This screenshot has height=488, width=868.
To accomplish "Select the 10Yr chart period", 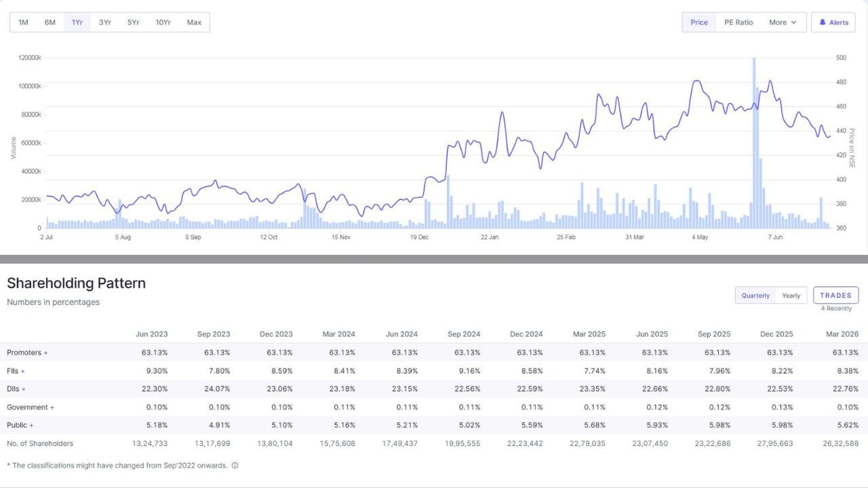I will tap(163, 22).
